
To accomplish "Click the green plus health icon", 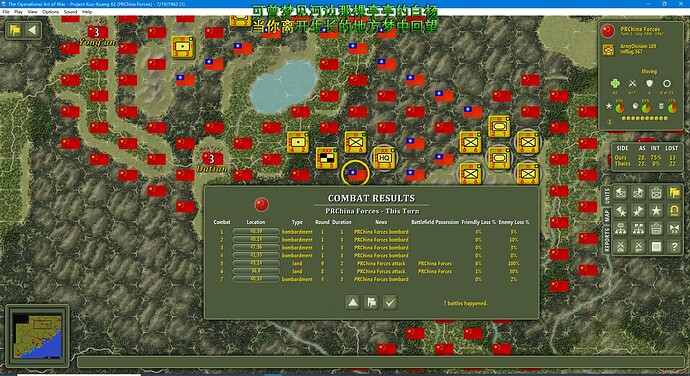I will coord(615,83).
